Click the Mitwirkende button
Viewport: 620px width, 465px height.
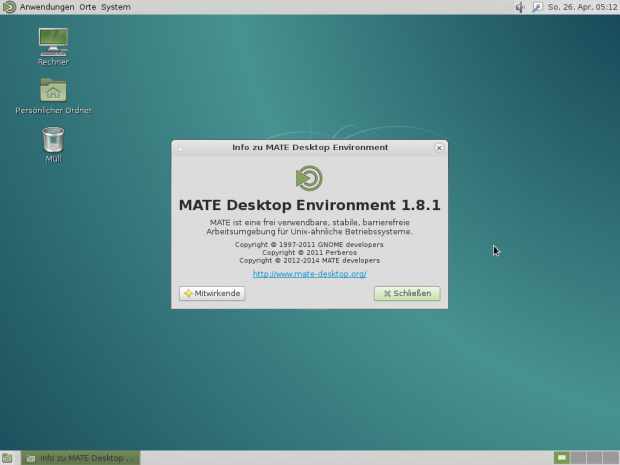pos(212,293)
